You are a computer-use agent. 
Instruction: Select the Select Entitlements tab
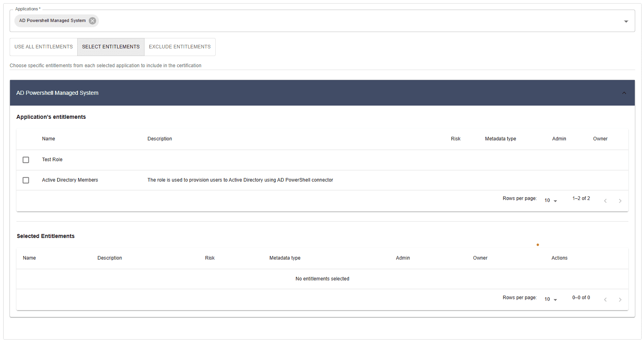point(111,47)
